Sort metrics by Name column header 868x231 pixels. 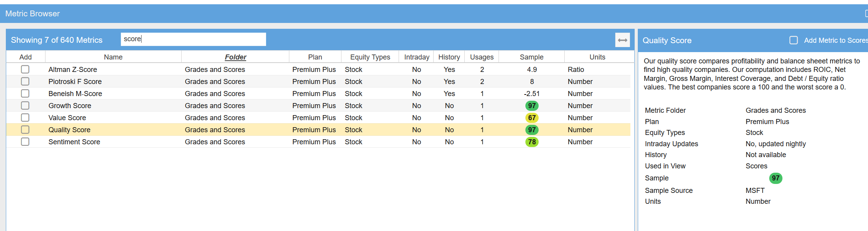tap(113, 57)
